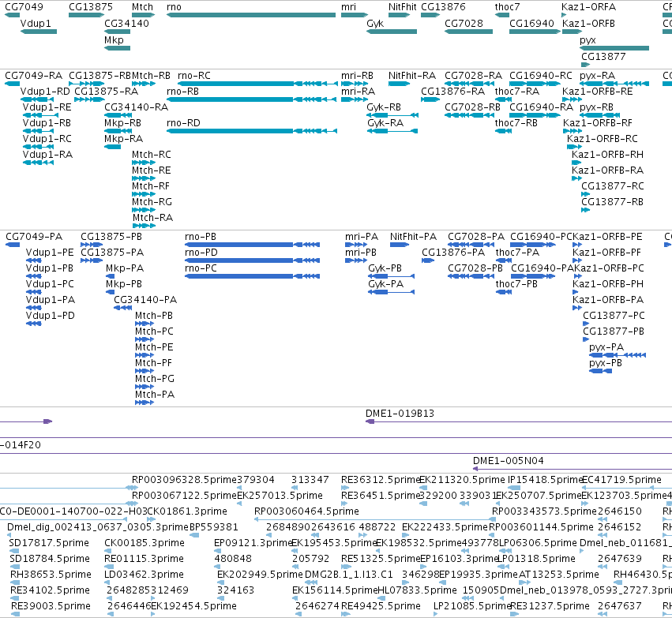Click protein rno-PC
Viewport: 672px width, 618px height.
(252, 276)
